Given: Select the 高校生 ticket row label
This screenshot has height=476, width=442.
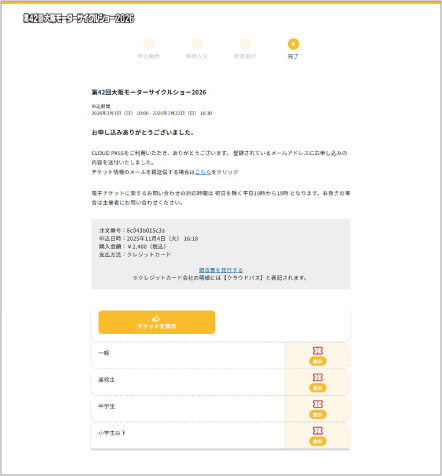Looking at the screenshot, I should click(106, 380).
